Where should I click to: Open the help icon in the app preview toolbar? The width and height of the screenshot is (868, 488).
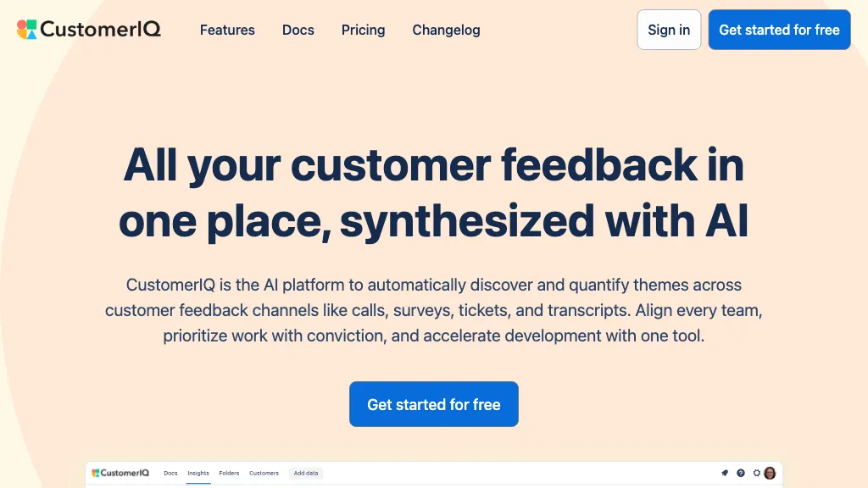click(740, 473)
